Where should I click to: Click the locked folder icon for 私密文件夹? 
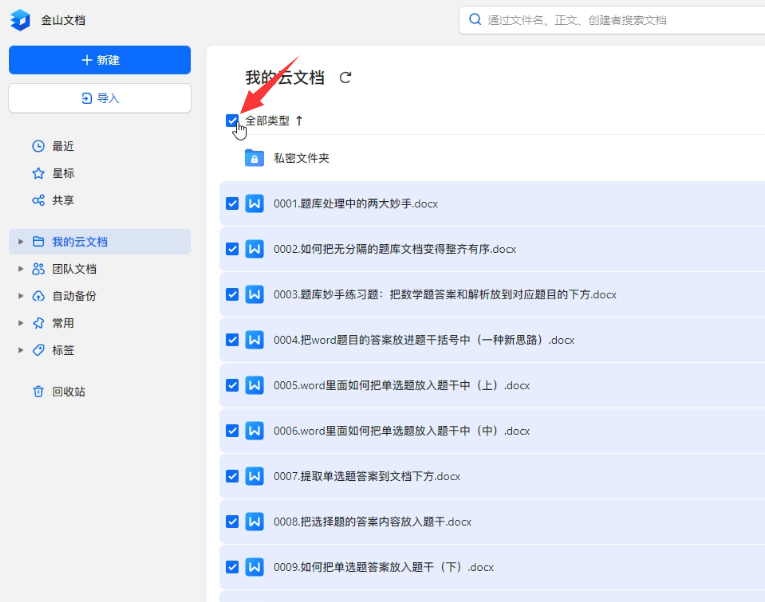point(254,158)
